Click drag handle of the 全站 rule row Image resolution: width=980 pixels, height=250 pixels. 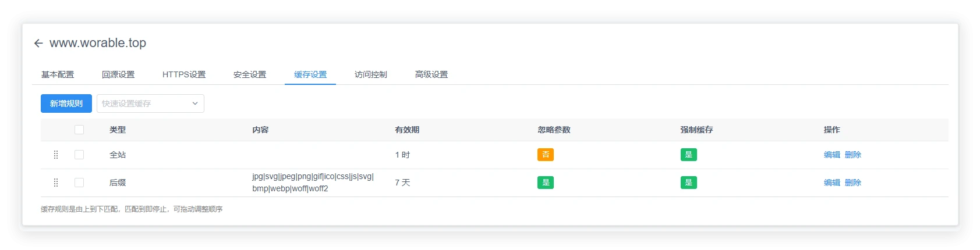(x=56, y=155)
